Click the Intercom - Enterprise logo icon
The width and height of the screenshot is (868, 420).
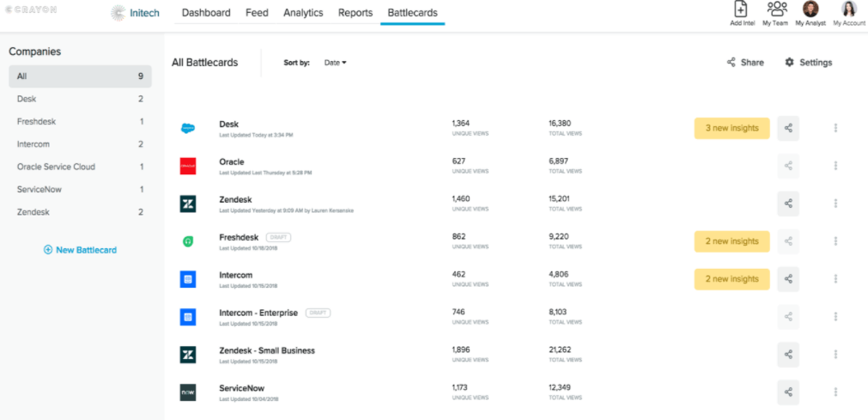point(188,317)
